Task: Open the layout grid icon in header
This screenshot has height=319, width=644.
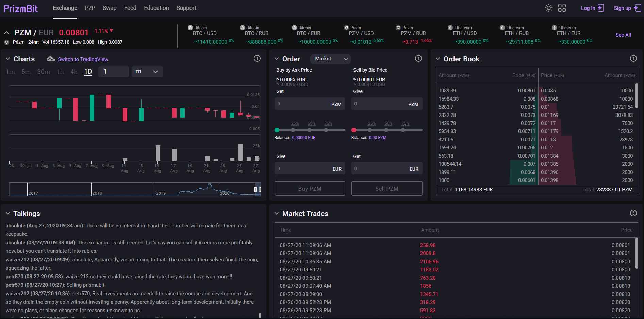Action: click(x=562, y=8)
